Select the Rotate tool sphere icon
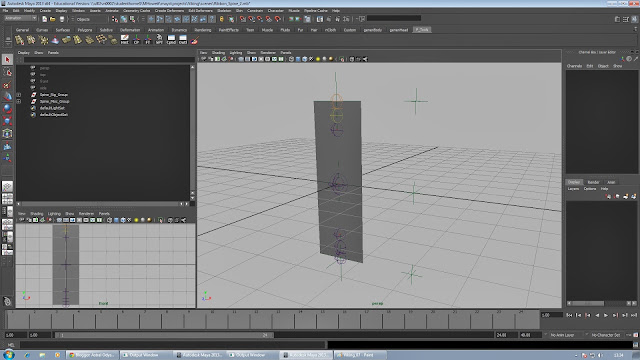 click(x=7, y=109)
